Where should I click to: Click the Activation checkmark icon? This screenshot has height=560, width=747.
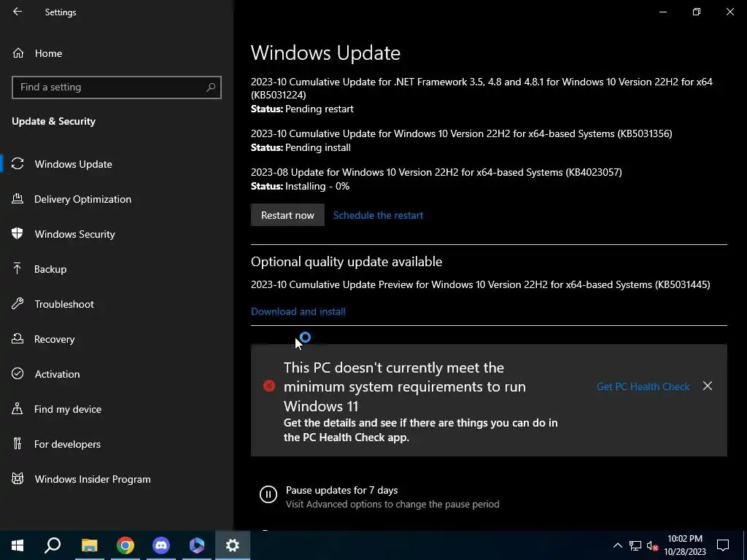coord(18,374)
